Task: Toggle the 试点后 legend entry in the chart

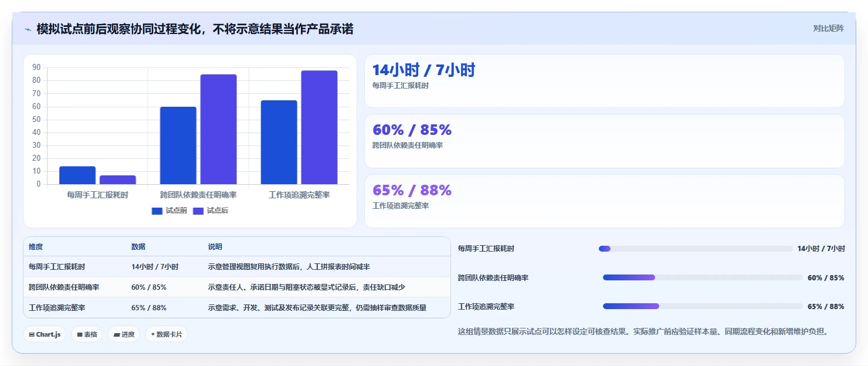Action: click(210, 211)
